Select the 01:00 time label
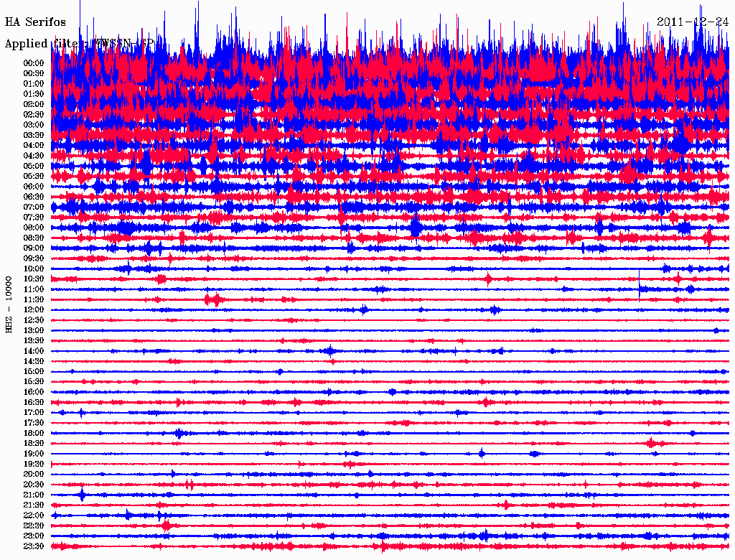This screenshot has width=735, height=560. coord(34,84)
